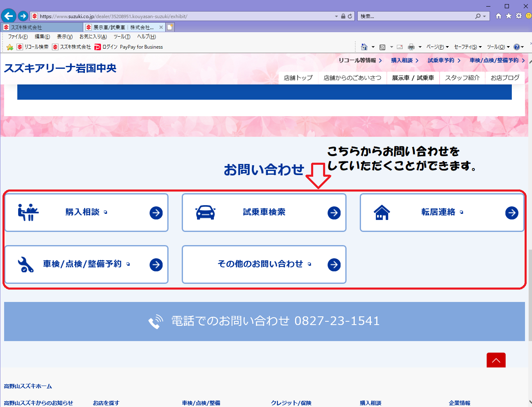
Task: Click the 電話でのお問い合わせ phone banner
Action: tap(265, 321)
